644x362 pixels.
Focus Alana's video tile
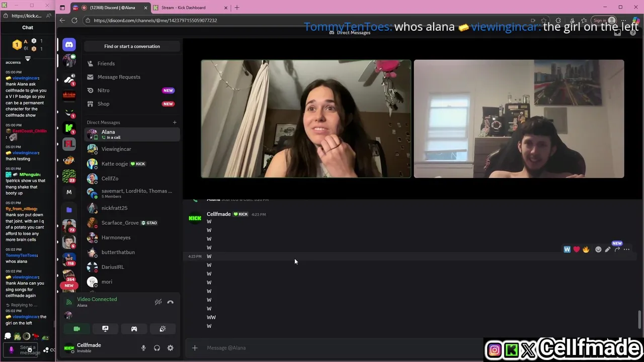click(x=306, y=119)
